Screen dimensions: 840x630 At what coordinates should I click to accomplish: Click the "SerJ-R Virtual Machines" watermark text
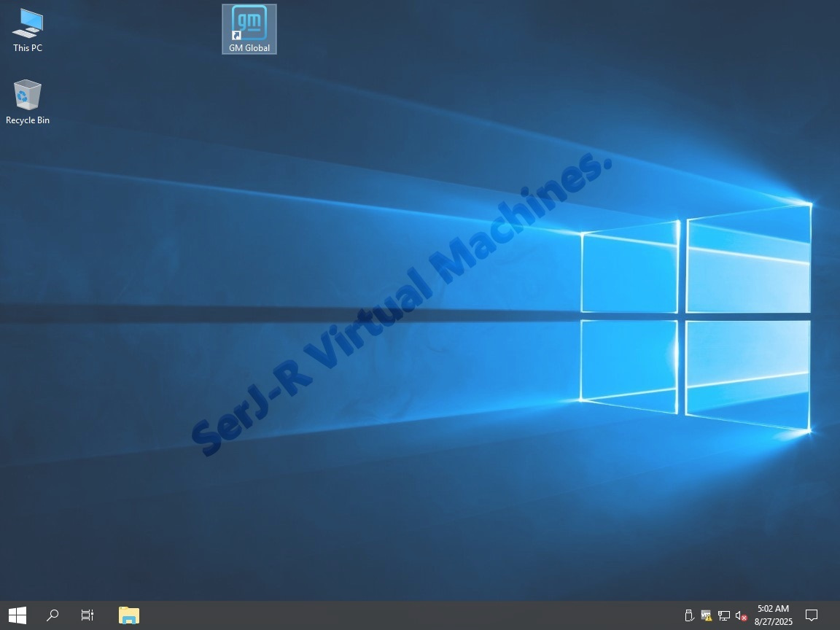(x=401, y=306)
